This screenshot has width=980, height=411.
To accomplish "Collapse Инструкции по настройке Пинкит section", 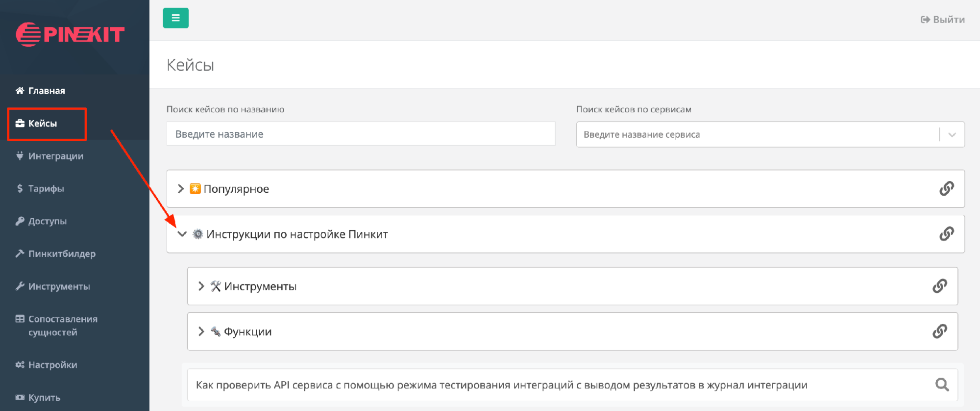I will point(182,234).
